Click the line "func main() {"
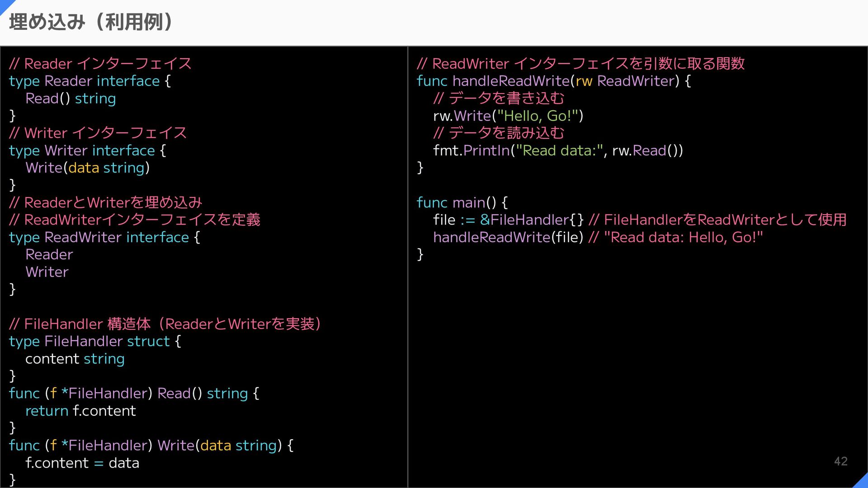Screen dimensions: 868x488 (462, 202)
